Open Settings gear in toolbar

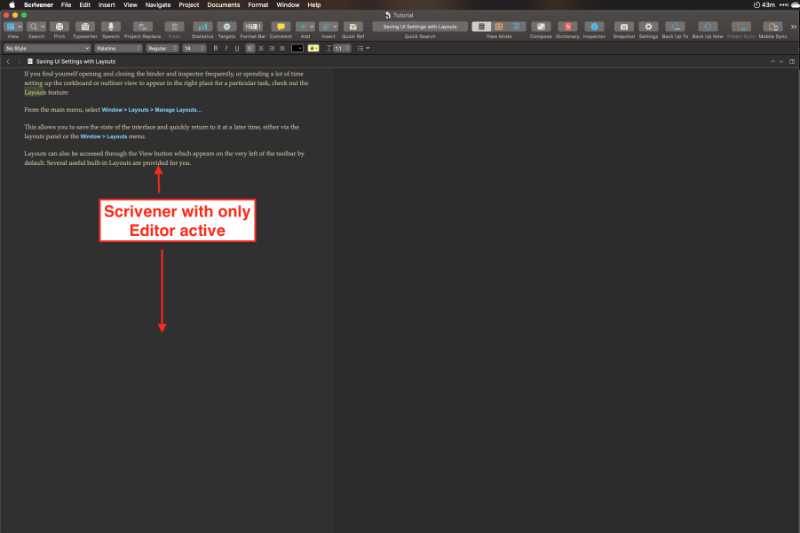pos(648,27)
